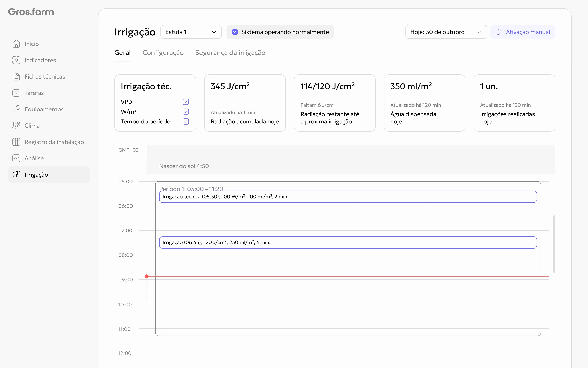This screenshot has width=588, height=368.
Task: Click the 350 ml/m² water dispensed card
Action: (x=424, y=103)
